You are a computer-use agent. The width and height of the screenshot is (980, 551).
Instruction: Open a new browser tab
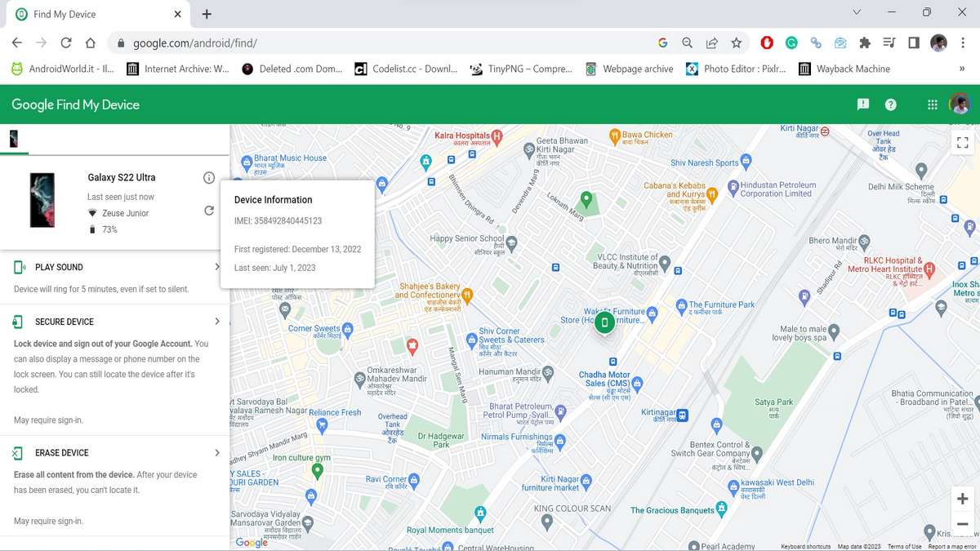(207, 14)
